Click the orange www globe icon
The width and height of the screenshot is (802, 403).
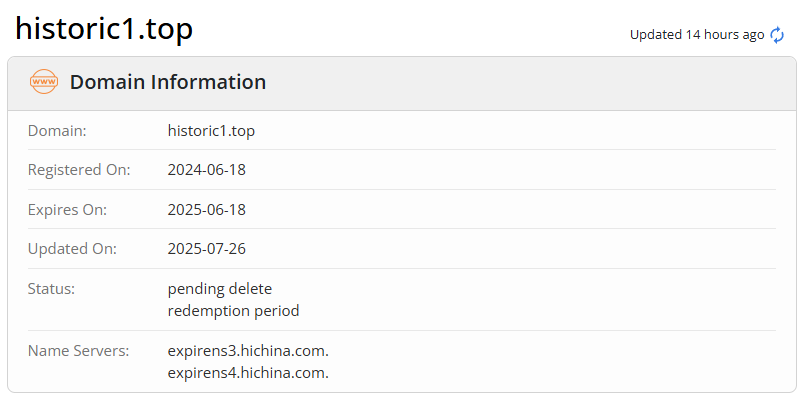pyautogui.click(x=44, y=82)
